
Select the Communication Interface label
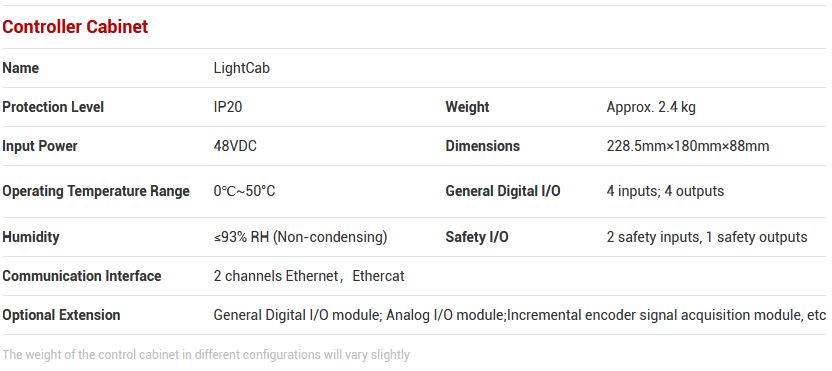pyautogui.click(x=82, y=276)
